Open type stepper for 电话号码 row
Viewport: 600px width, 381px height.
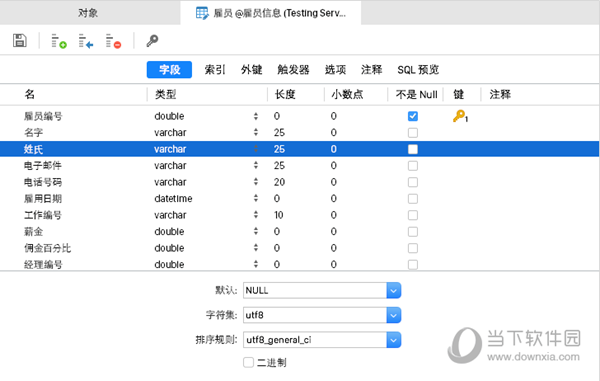pos(256,182)
